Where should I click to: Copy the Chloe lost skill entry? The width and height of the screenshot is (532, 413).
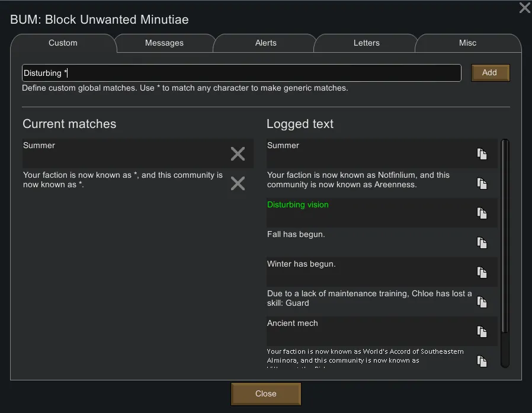point(482,302)
